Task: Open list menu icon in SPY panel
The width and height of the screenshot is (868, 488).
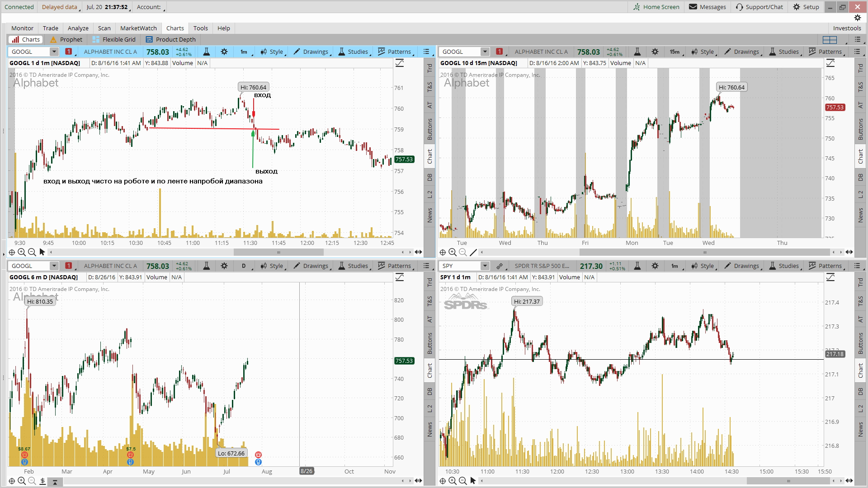Action: (x=857, y=266)
